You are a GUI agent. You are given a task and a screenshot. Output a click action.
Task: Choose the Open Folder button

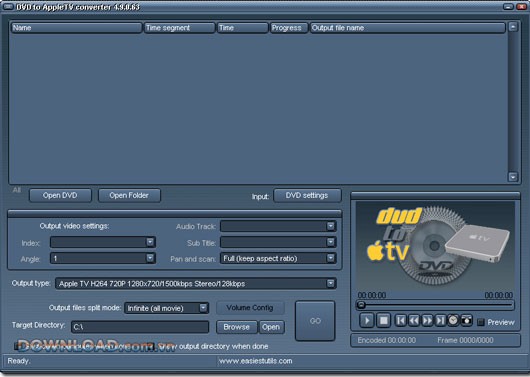click(129, 195)
